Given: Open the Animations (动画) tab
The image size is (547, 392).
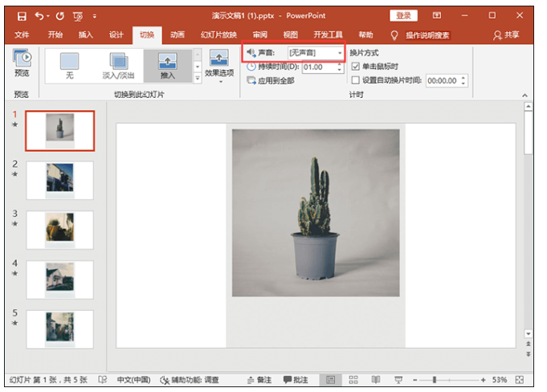Looking at the screenshot, I should pos(178,35).
